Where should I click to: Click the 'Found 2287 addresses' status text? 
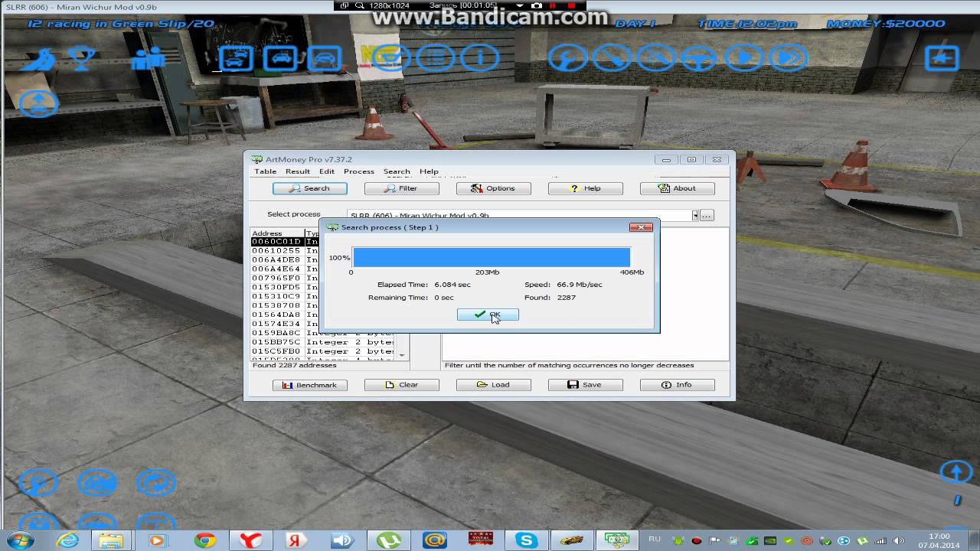click(x=295, y=365)
